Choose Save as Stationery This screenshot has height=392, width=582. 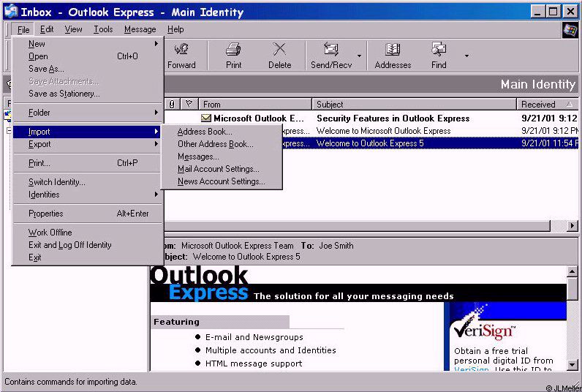(x=87, y=94)
